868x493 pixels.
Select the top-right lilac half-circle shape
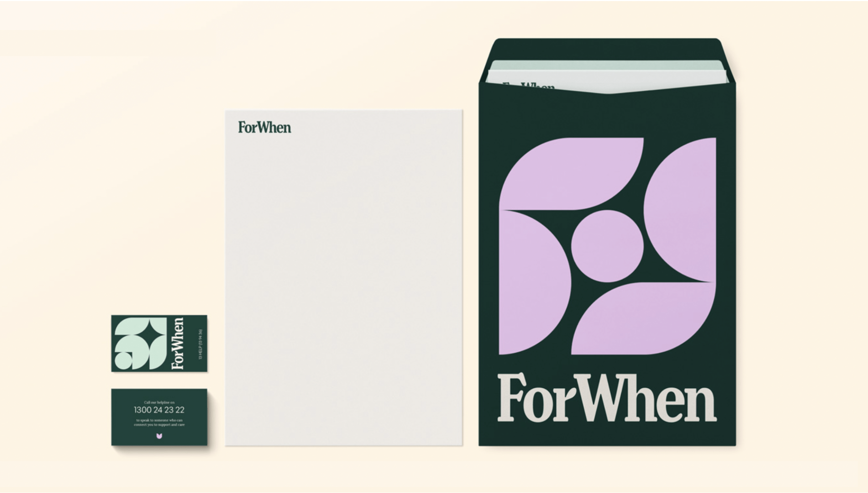point(680,210)
